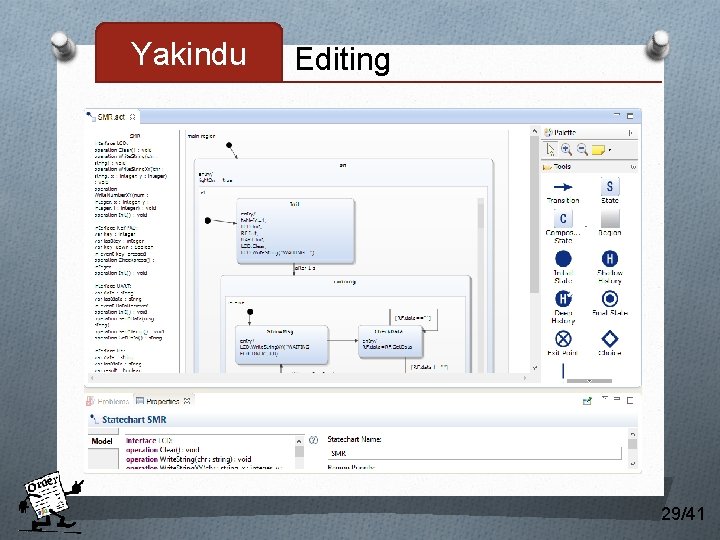
Task: Select the Final State tool
Action: click(610, 303)
